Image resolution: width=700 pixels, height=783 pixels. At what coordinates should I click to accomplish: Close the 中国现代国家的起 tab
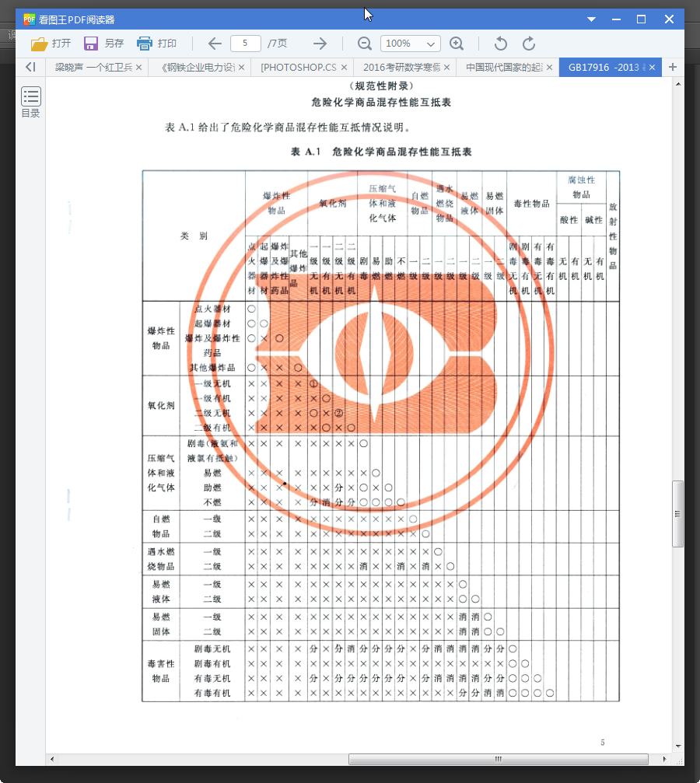pyautogui.click(x=550, y=68)
